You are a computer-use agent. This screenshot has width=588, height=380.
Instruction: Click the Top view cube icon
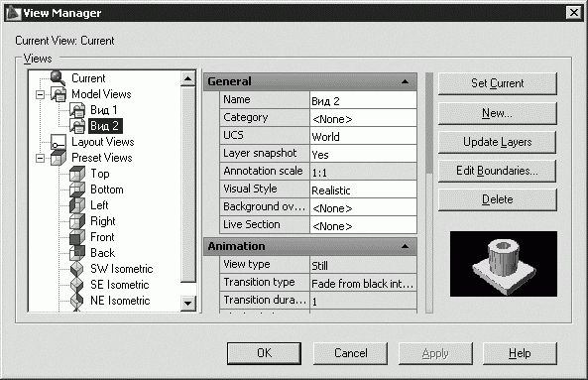[77, 174]
